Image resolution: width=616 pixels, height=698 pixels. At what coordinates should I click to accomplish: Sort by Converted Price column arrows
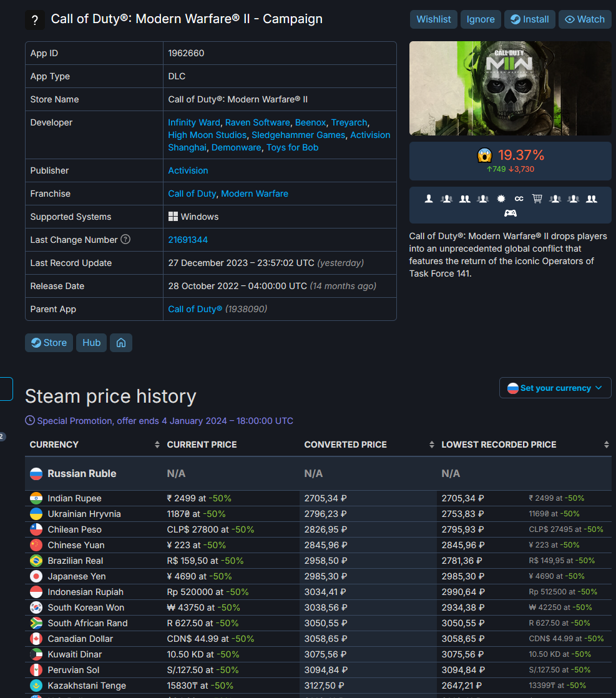coord(431,445)
